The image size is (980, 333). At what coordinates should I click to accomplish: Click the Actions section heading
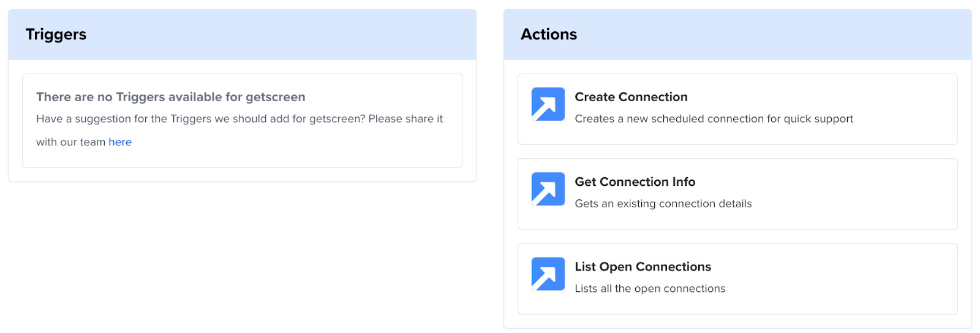pyautogui.click(x=549, y=34)
